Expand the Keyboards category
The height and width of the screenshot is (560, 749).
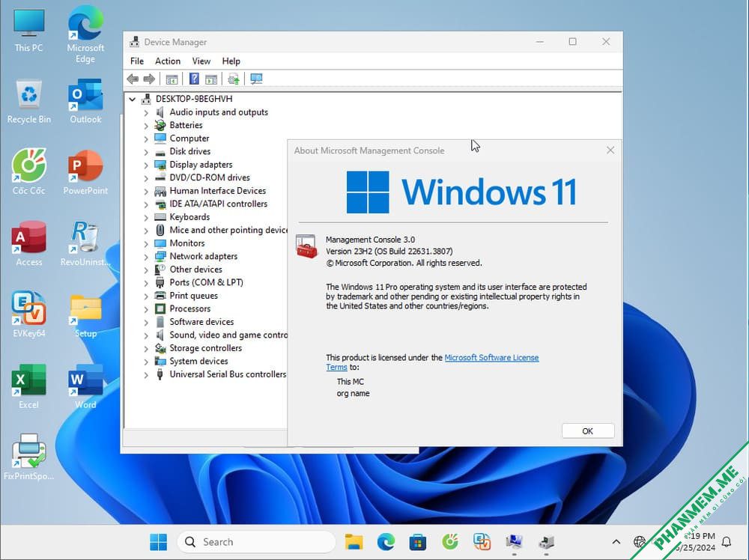pyautogui.click(x=146, y=218)
